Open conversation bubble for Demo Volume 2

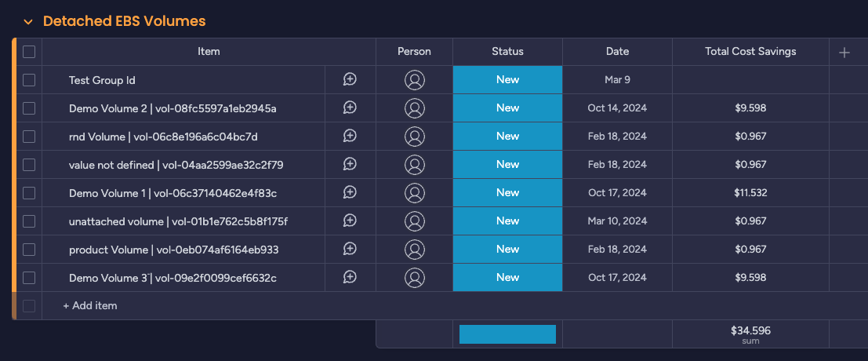coord(349,108)
